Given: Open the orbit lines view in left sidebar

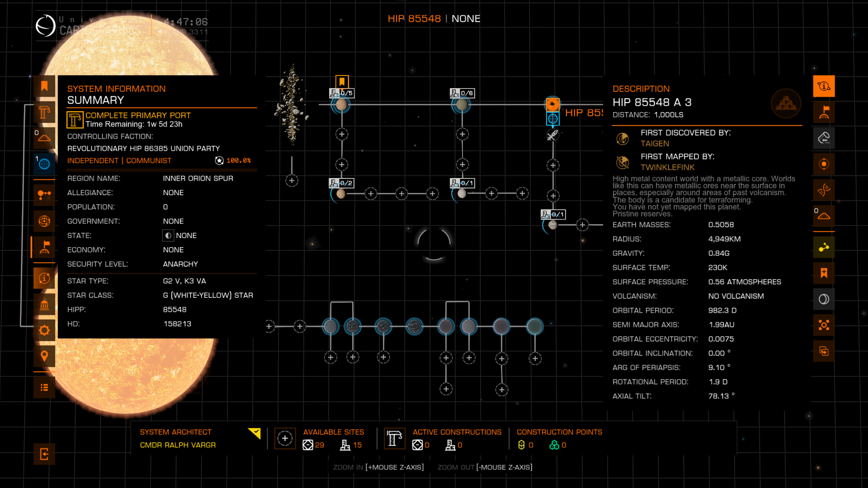Looking at the screenshot, I should pos(44,195).
